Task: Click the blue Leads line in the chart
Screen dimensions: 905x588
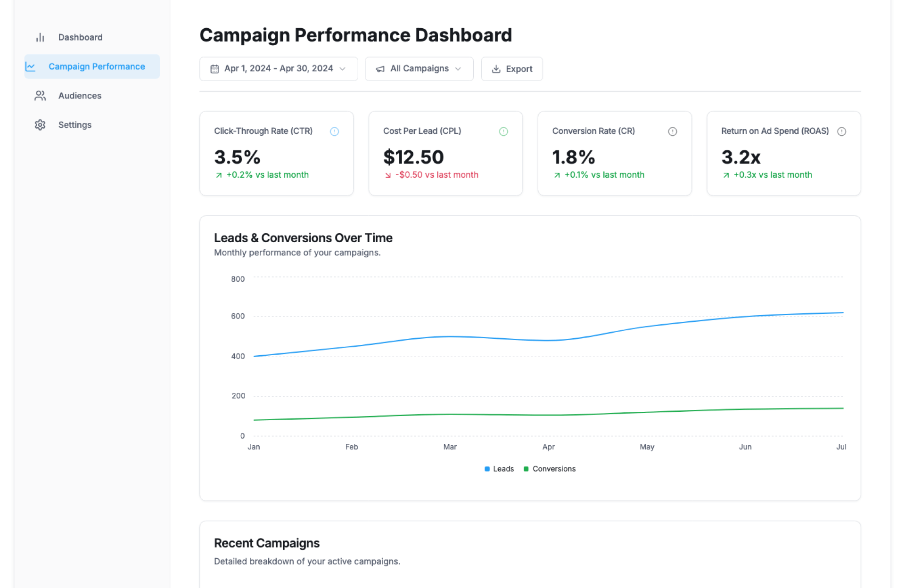Action: coord(450,336)
